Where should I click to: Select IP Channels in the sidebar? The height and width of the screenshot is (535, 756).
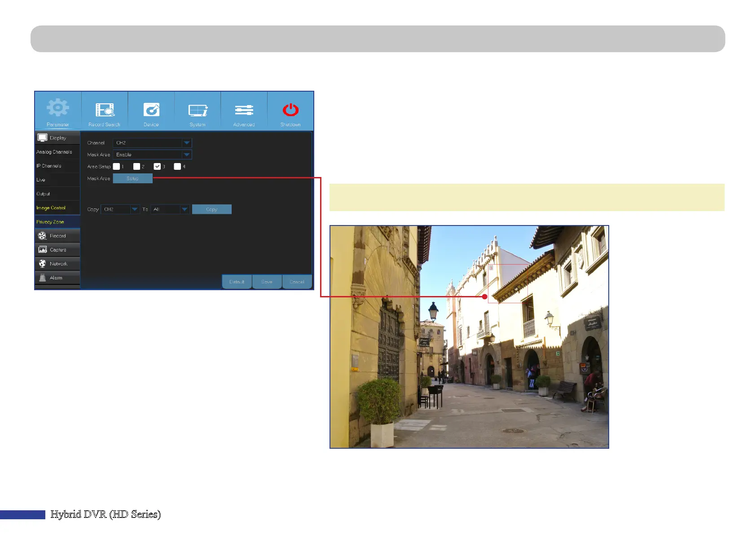pos(57,166)
